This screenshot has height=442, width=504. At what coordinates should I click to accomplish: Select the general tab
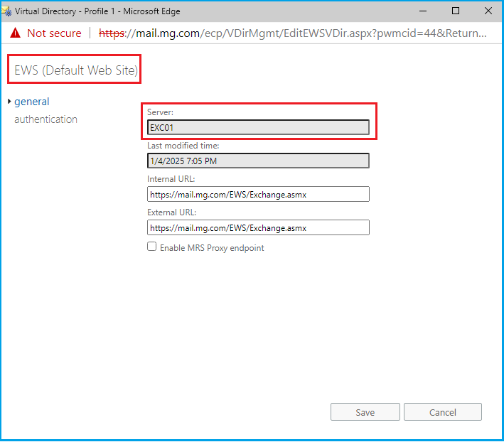pos(32,102)
